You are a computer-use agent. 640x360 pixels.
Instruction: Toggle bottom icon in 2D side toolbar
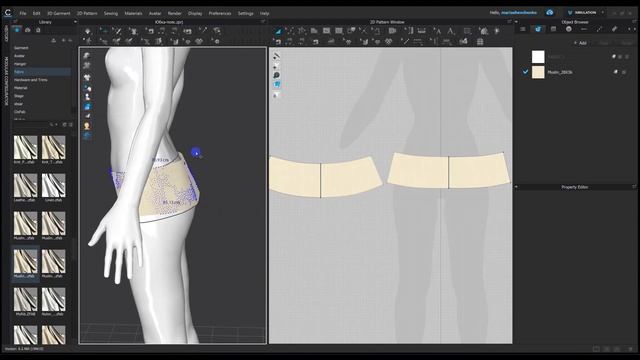(x=276, y=95)
